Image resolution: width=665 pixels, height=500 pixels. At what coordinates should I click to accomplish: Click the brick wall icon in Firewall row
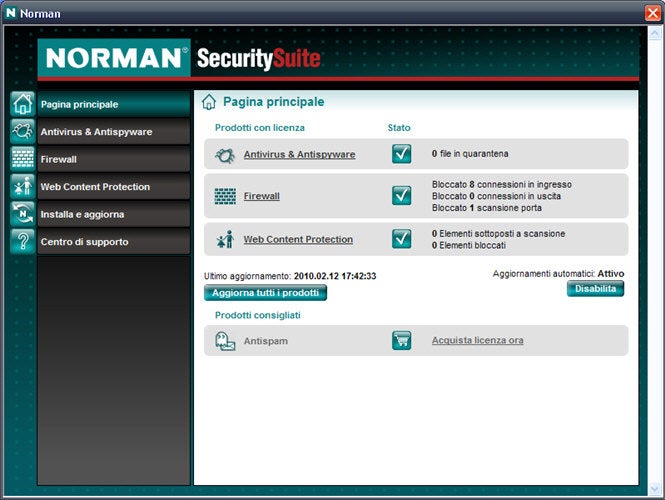pyautogui.click(x=225, y=196)
